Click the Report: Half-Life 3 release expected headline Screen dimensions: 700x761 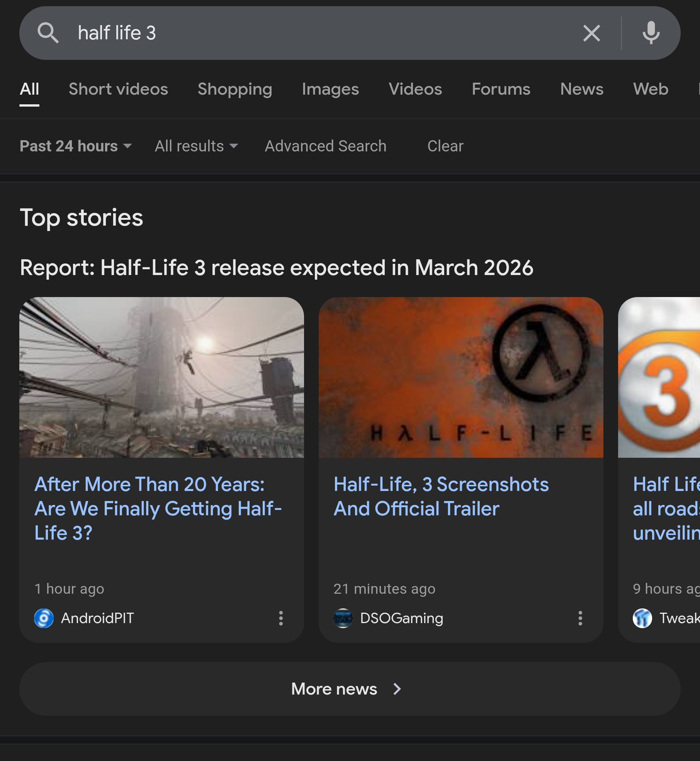(277, 268)
